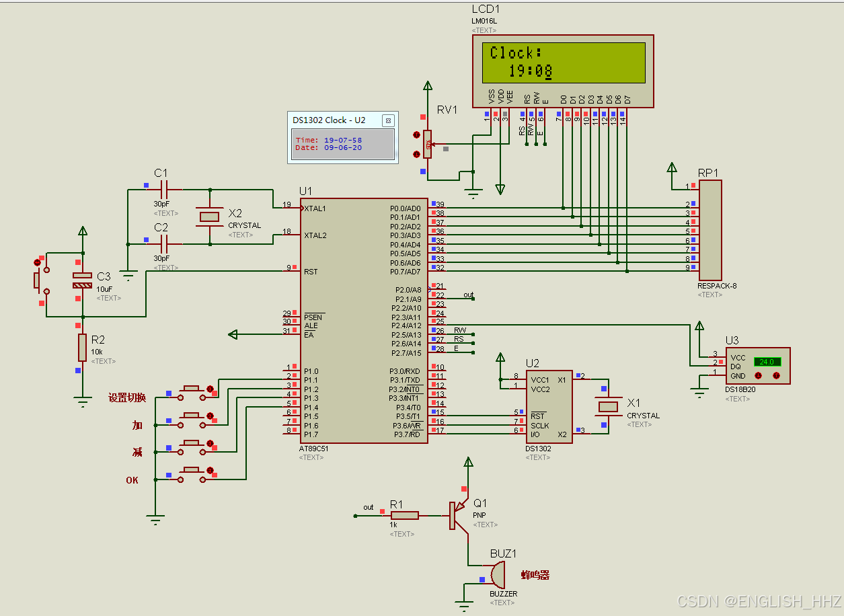Screen dimensions: 844x616
Task: Click the out terminal label near R1
Action: (x=369, y=508)
